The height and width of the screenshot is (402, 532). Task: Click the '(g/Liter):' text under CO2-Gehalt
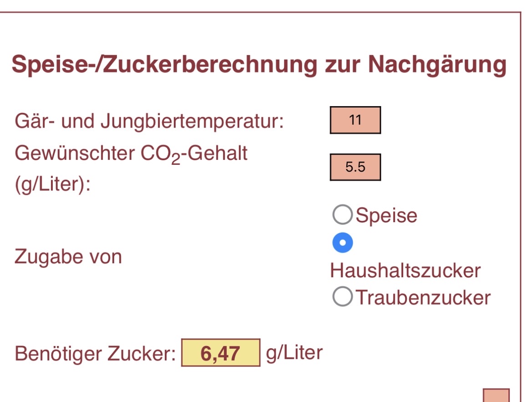pos(53,186)
